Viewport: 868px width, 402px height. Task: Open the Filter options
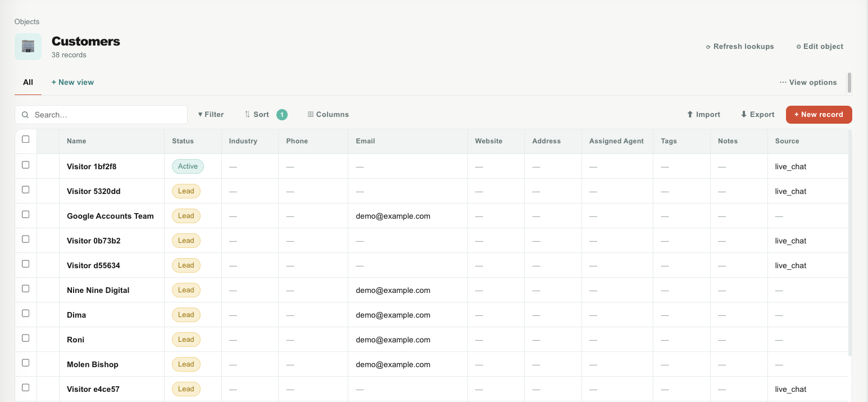[x=211, y=114]
